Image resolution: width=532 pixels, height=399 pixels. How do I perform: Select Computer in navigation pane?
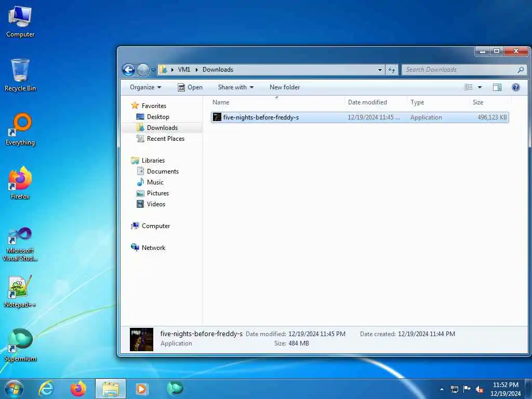[156, 226]
